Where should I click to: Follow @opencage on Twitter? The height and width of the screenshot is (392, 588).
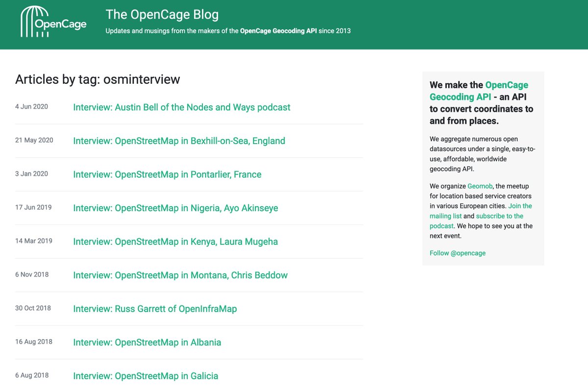point(457,253)
